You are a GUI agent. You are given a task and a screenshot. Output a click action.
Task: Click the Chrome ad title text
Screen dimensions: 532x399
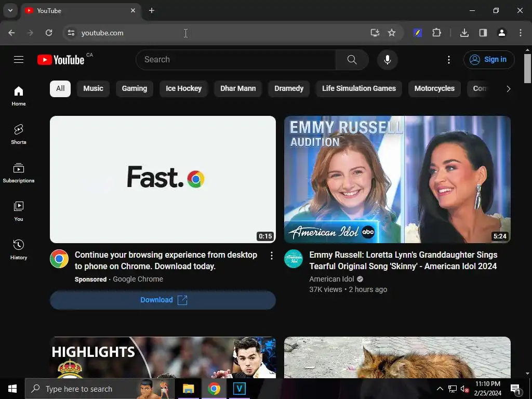point(166,260)
